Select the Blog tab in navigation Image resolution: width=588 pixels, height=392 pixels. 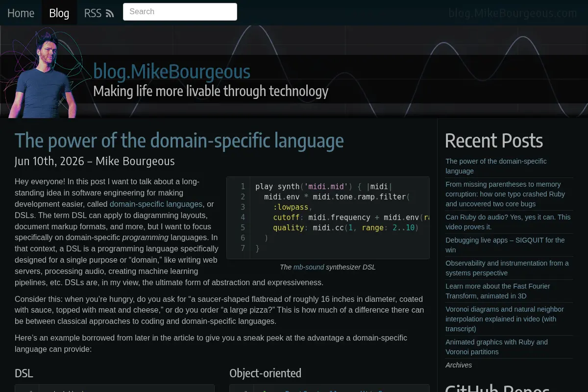(59, 13)
